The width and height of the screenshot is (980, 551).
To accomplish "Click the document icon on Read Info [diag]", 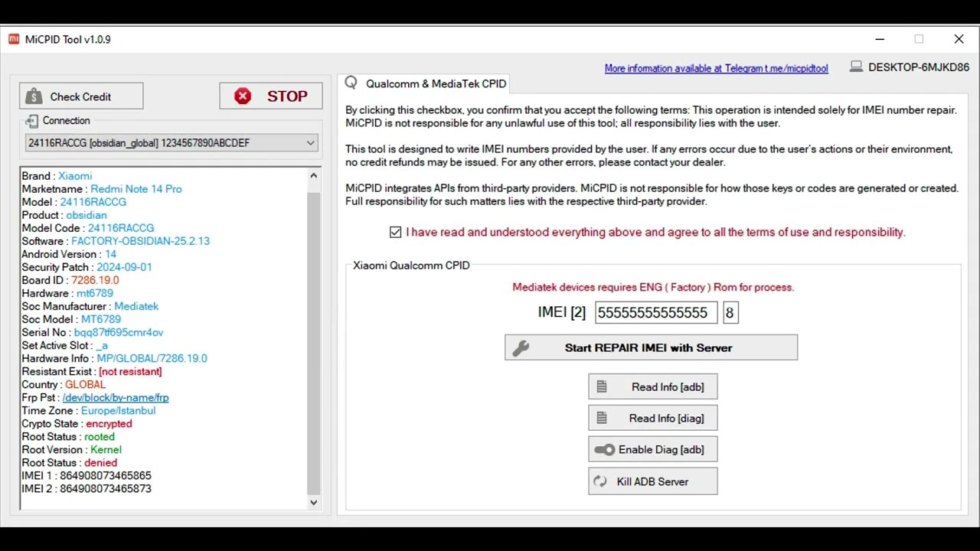I will point(602,419).
